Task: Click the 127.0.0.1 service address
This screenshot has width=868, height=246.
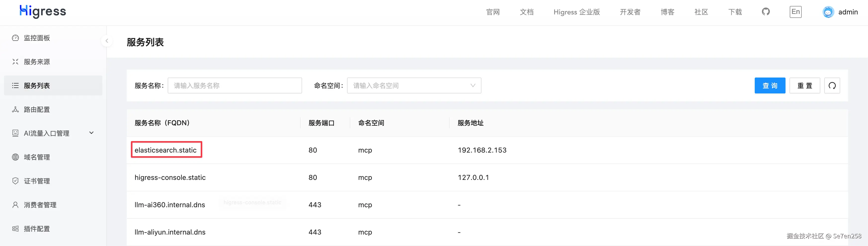Action: click(473, 177)
